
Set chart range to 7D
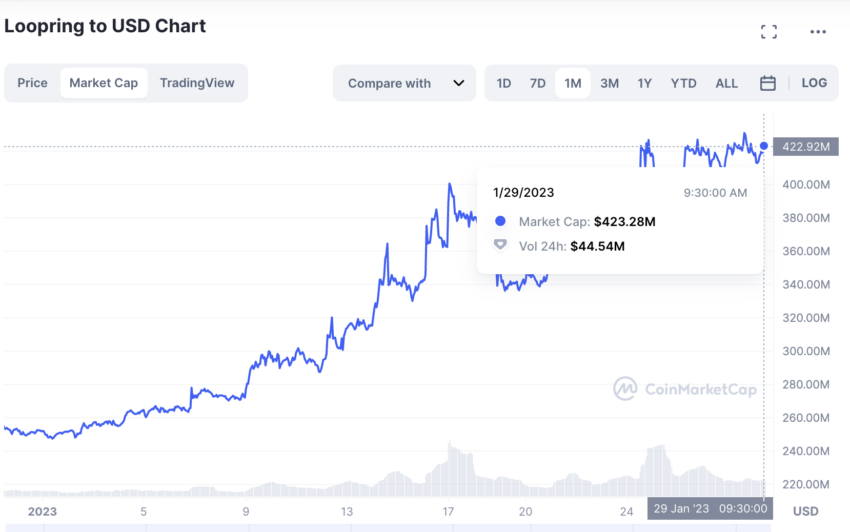538,83
